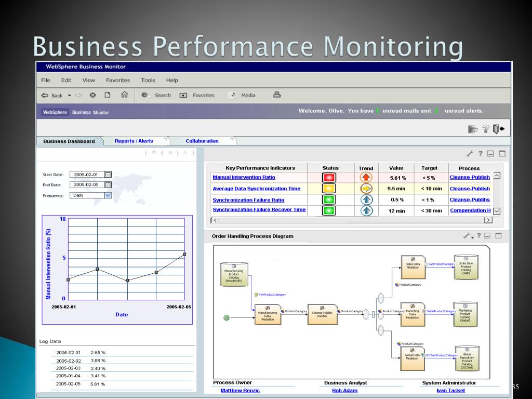Click KPI table scroll up arrow
The width and height of the screenshot is (532, 399).
click(x=497, y=176)
